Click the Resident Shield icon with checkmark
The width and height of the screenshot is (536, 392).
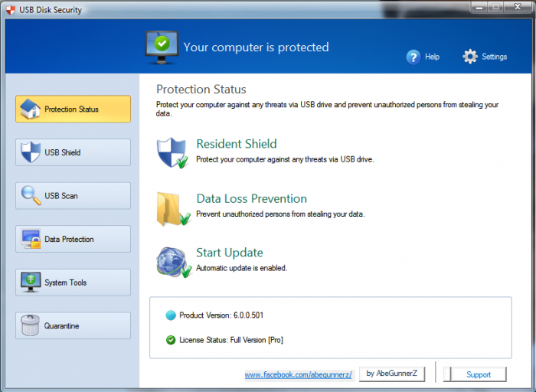pyautogui.click(x=172, y=153)
